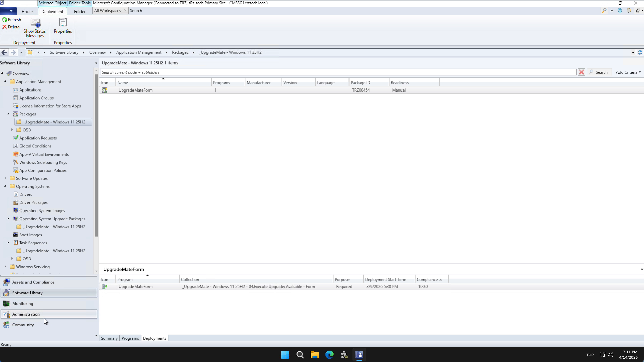Click the Delete red X icon

pyautogui.click(x=5, y=27)
